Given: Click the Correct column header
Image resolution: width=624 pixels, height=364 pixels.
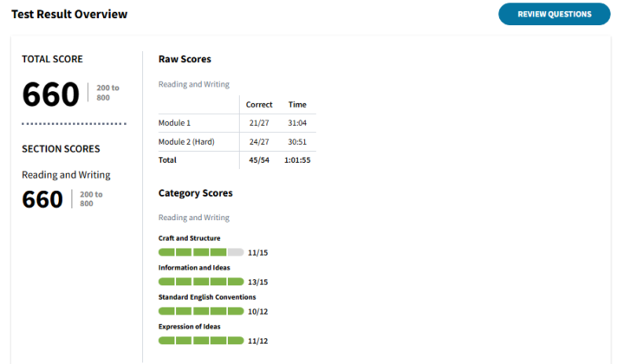Looking at the screenshot, I should pos(259,105).
